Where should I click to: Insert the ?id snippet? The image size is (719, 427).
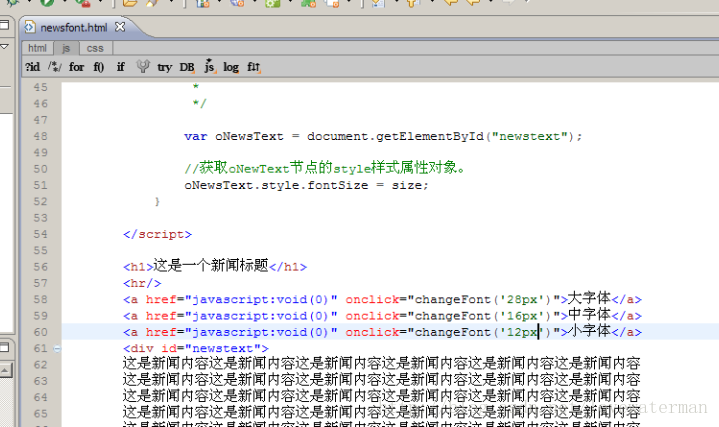click(x=33, y=67)
